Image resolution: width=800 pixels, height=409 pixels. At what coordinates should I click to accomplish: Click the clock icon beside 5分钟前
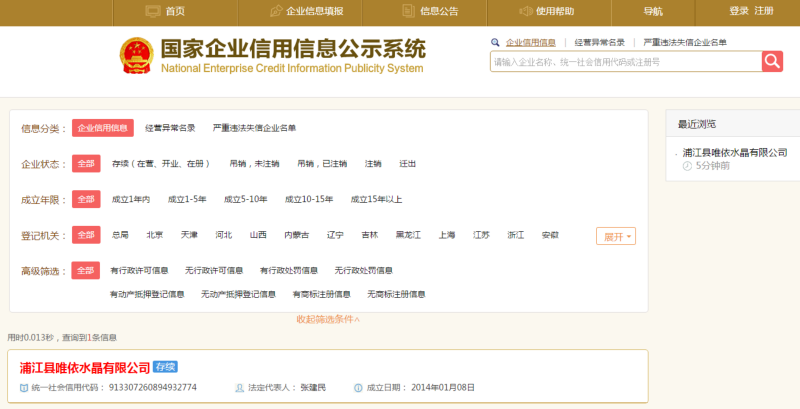click(x=687, y=166)
